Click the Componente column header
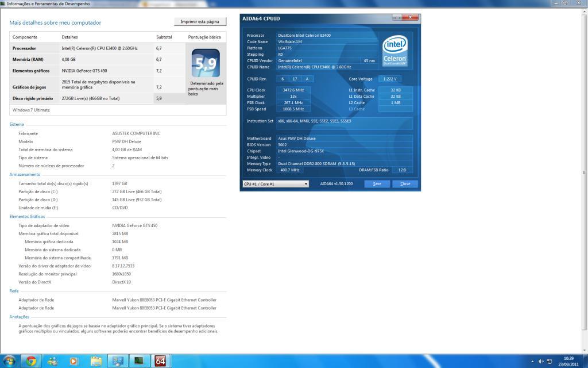The height and width of the screenshot is (368, 588). tap(25, 37)
